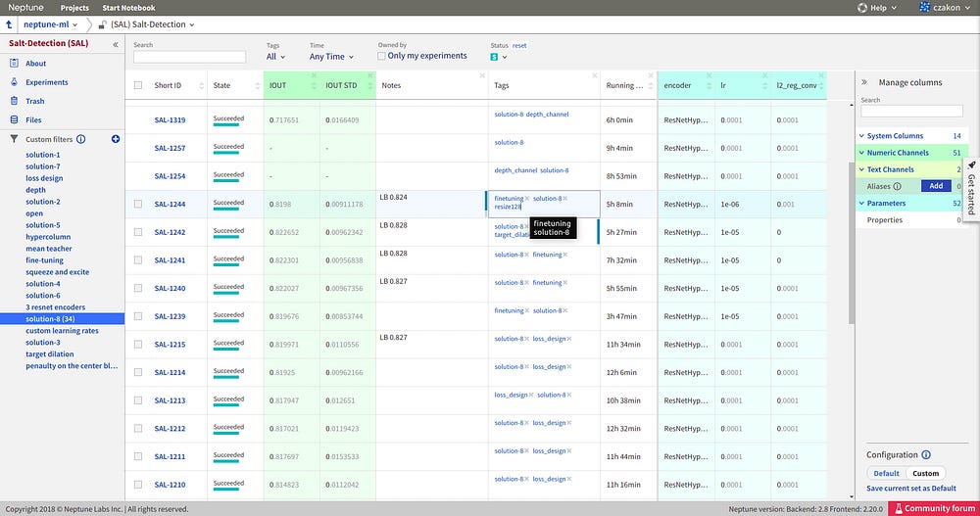The height and width of the screenshot is (516, 980).
Task: Check the SAL-1215 row checkbox
Action: click(x=138, y=345)
